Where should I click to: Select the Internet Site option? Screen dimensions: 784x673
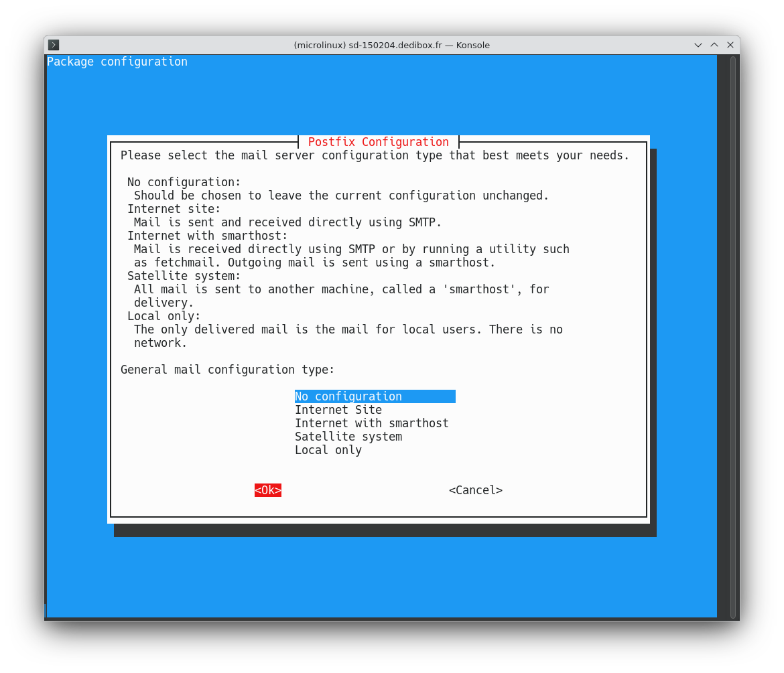pos(338,409)
